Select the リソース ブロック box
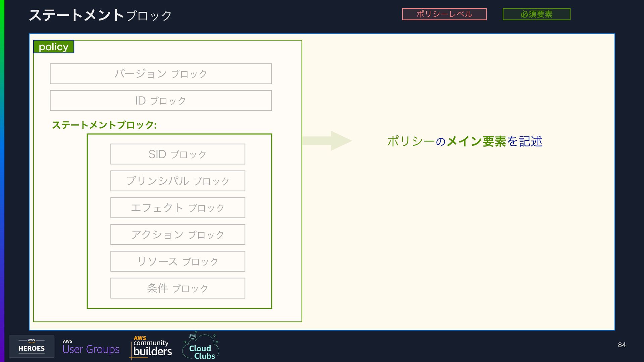This screenshot has width=644, height=362. pyautogui.click(x=178, y=261)
